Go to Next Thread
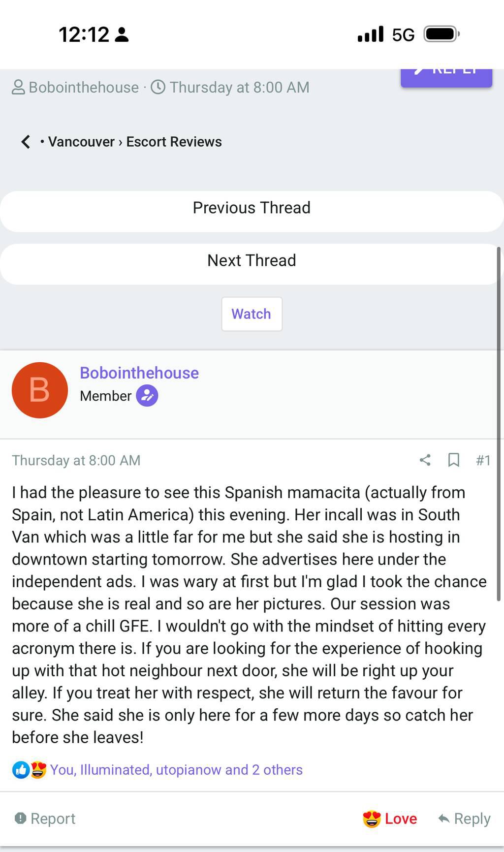Screen dimensions: 504x852 point(252,260)
